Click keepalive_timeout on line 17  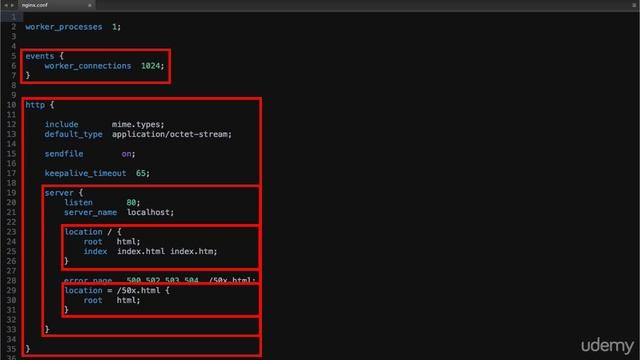coord(85,173)
